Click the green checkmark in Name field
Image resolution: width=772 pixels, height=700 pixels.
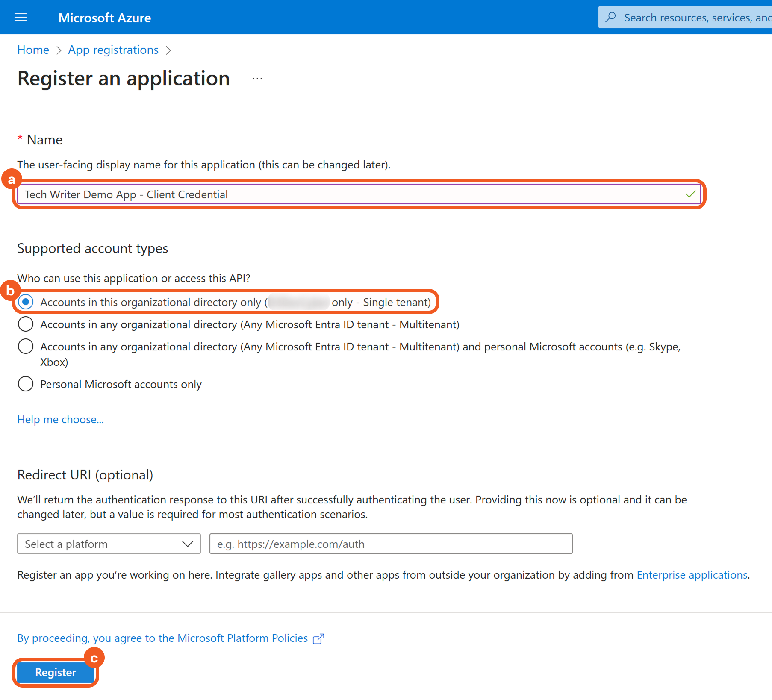pos(690,194)
